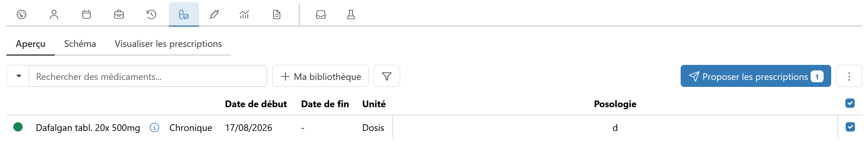Open the patient profile person icon
This screenshot has width=868, height=146.
54,14
